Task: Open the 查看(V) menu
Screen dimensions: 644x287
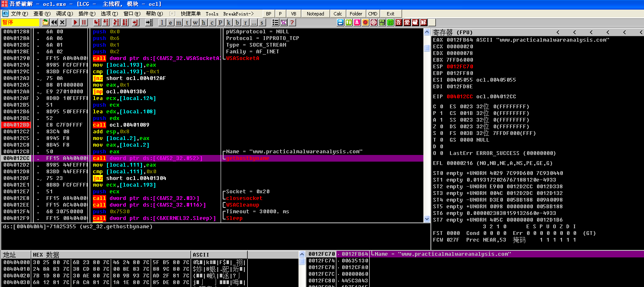Action: [x=42, y=14]
